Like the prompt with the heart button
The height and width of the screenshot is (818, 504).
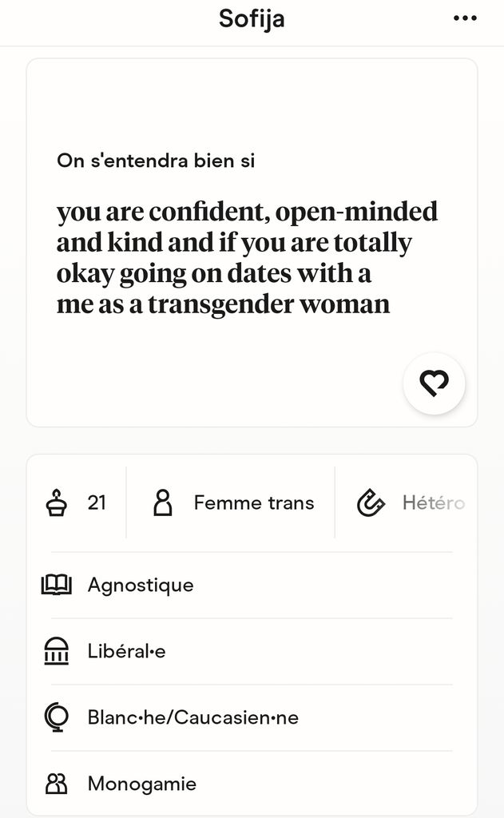click(x=434, y=383)
